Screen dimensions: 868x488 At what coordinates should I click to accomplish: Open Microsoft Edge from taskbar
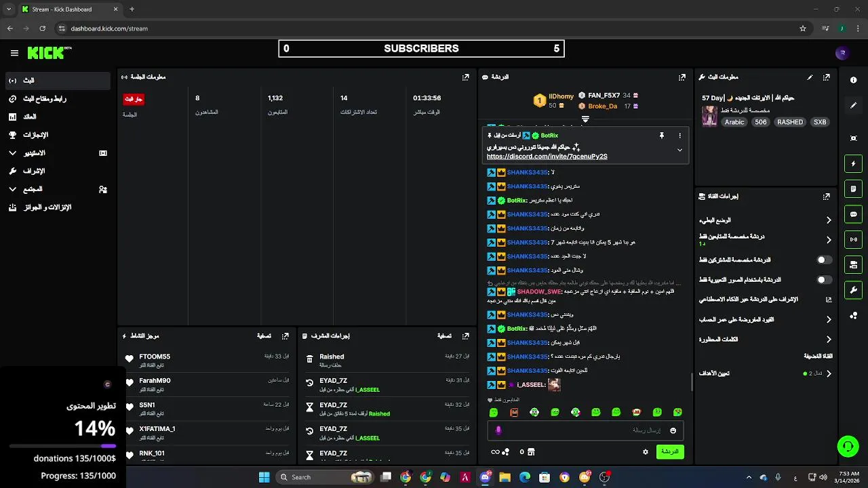[x=525, y=477]
